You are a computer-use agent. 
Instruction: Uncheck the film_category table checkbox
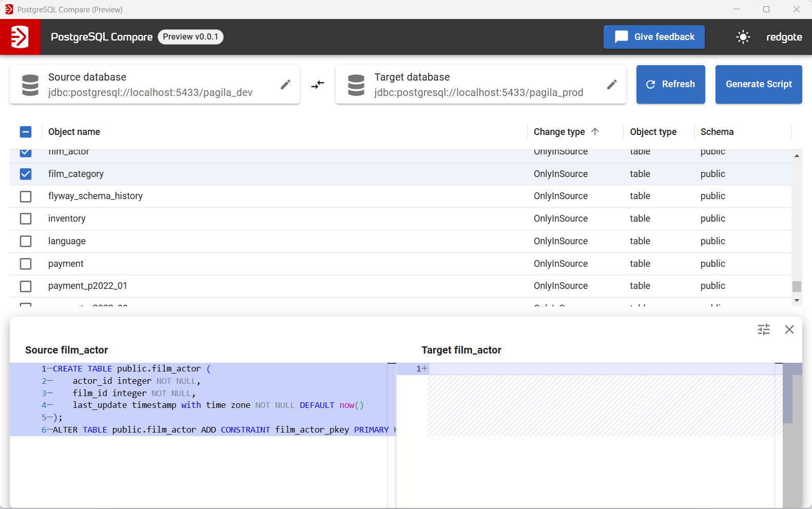click(26, 174)
